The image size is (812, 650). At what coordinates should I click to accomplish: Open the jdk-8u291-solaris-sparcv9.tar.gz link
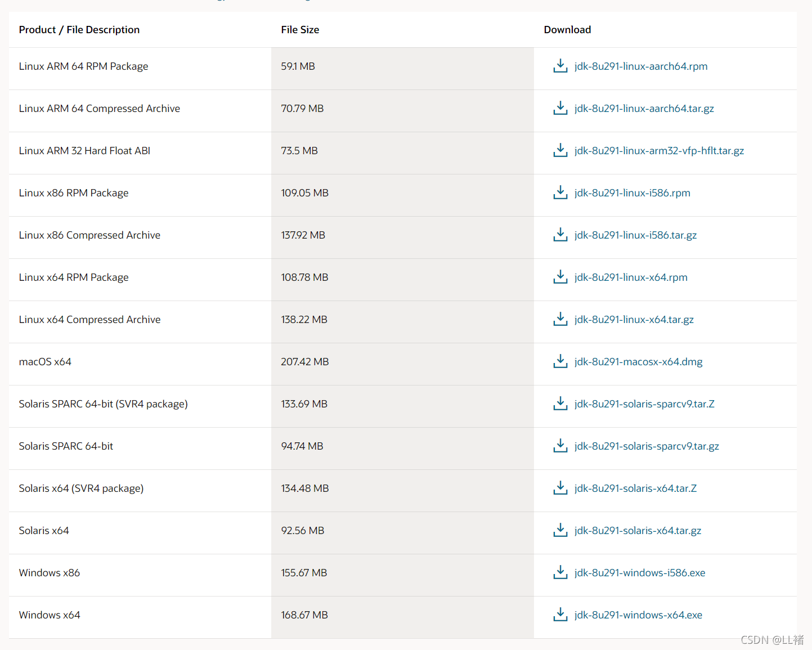coord(647,446)
